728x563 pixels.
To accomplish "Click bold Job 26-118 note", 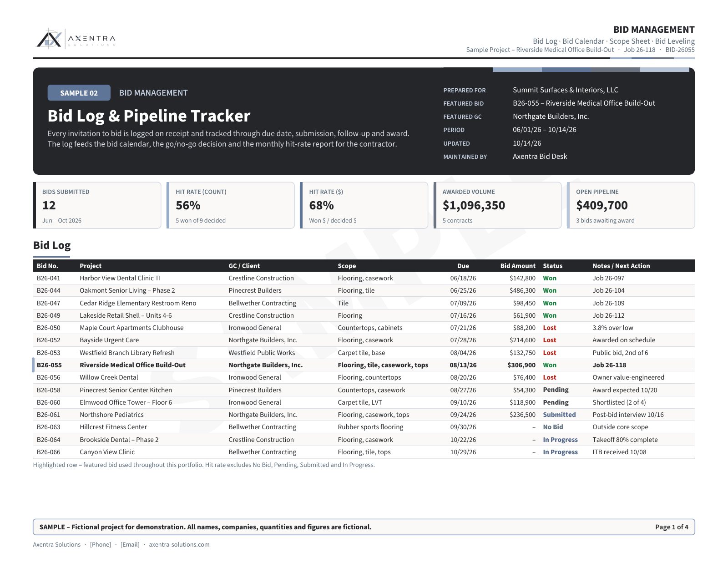I will 609,365.
